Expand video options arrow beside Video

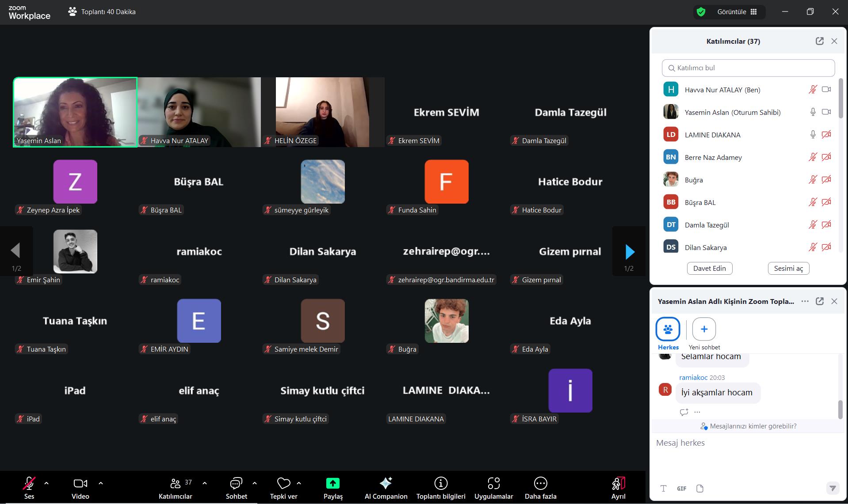(x=101, y=483)
